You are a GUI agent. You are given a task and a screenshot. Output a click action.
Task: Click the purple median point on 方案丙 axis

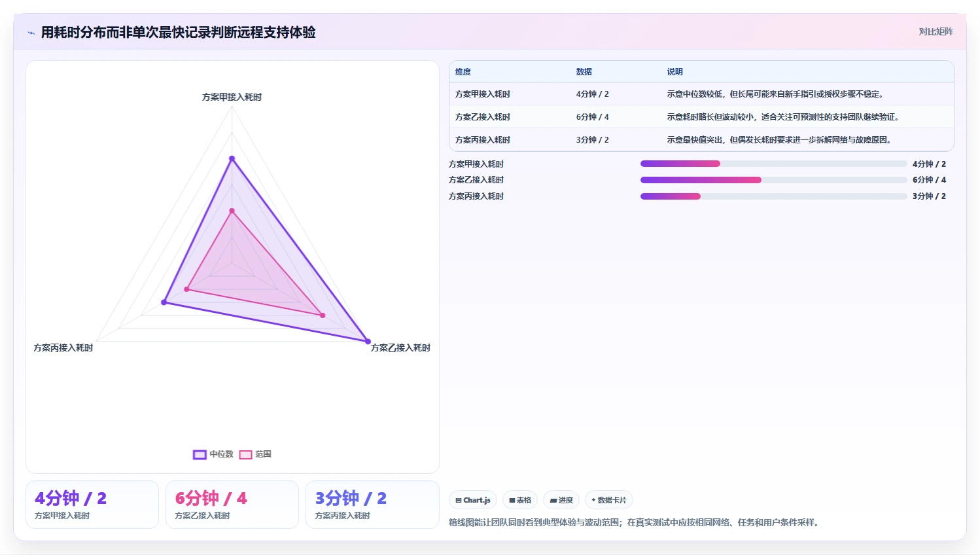point(164,302)
